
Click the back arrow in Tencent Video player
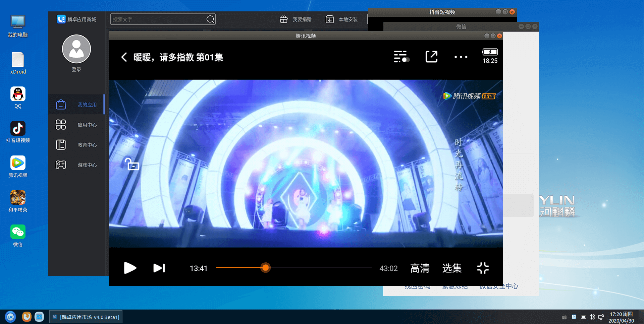pyautogui.click(x=124, y=57)
